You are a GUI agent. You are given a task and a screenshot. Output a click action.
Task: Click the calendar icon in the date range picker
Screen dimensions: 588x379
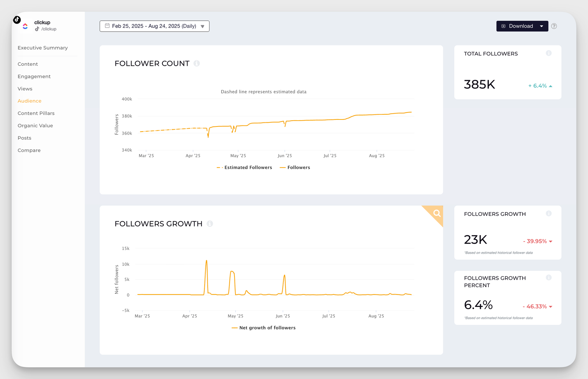click(107, 26)
